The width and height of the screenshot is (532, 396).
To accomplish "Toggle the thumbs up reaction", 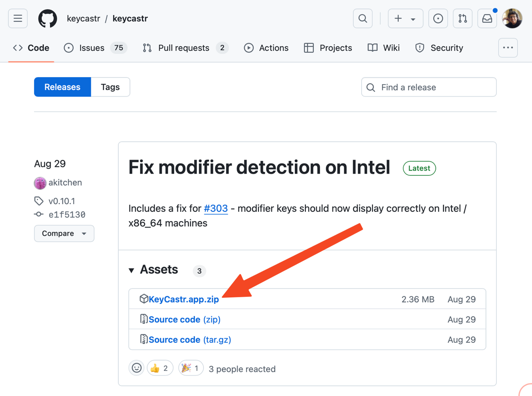I will (x=160, y=368).
